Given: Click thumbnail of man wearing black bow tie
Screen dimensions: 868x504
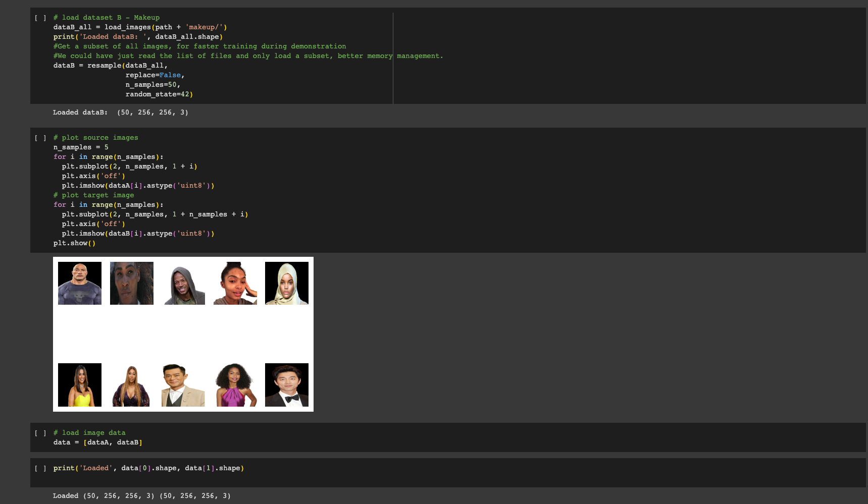Looking at the screenshot, I should click(x=286, y=384).
